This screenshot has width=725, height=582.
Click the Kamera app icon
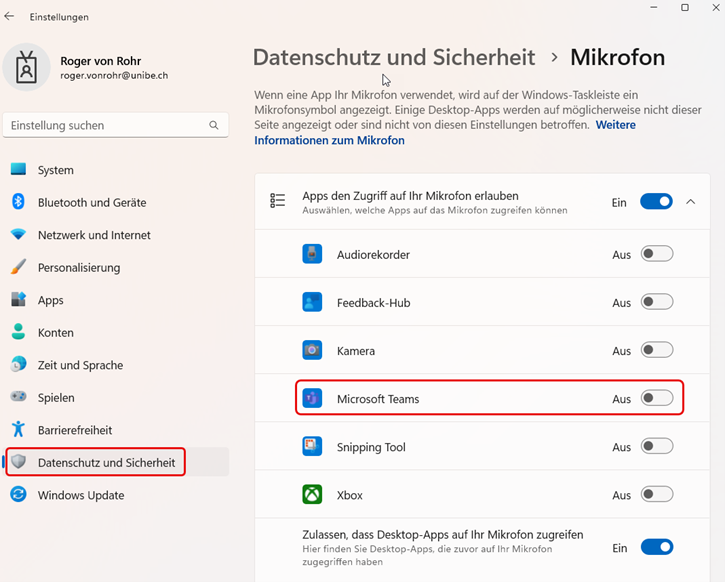tap(312, 350)
